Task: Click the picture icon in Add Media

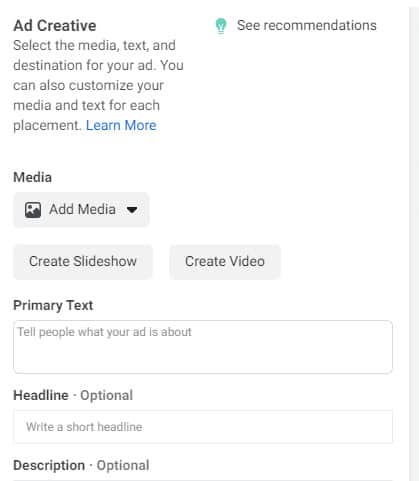Action: click(x=33, y=210)
